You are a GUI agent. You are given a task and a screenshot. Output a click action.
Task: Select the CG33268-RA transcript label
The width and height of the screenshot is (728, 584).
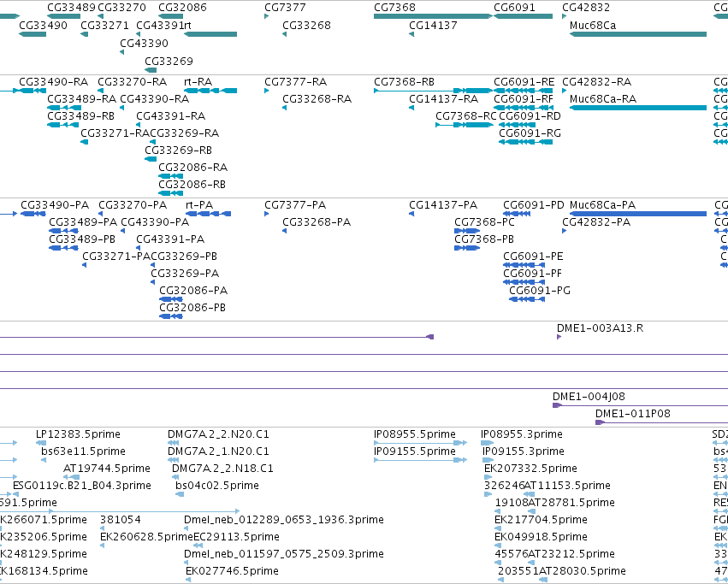coord(317,99)
